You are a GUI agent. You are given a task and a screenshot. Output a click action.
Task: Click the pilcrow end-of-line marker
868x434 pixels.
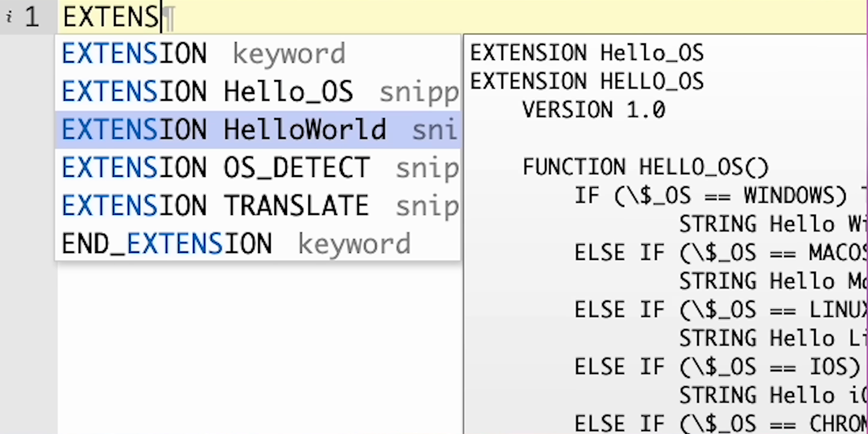tap(170, 18)
